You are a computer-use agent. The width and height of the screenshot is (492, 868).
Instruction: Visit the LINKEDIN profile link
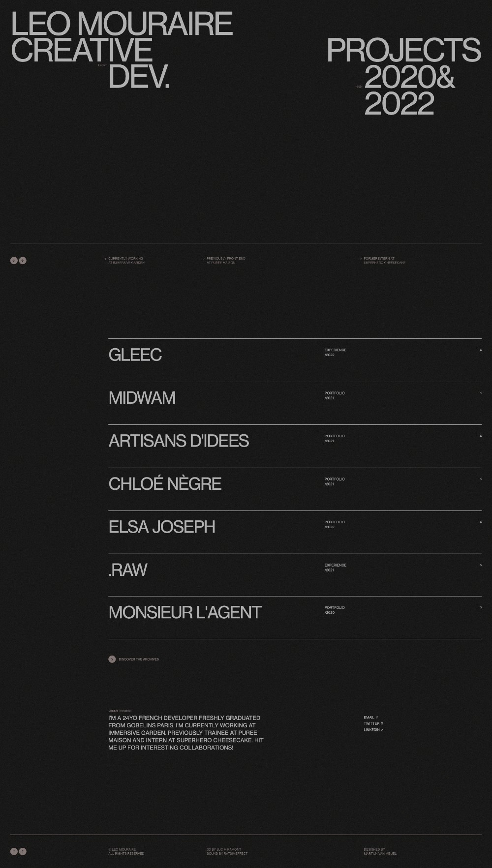[x=373, y=730]
